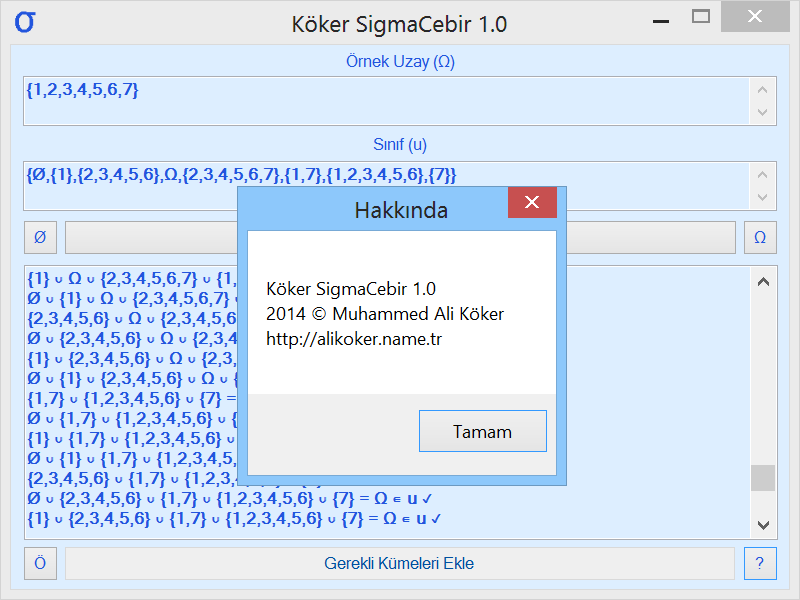Screen dimensions: 800x600
Task: Close the Hakkında dialog with the red X
Action: [532, 202]
